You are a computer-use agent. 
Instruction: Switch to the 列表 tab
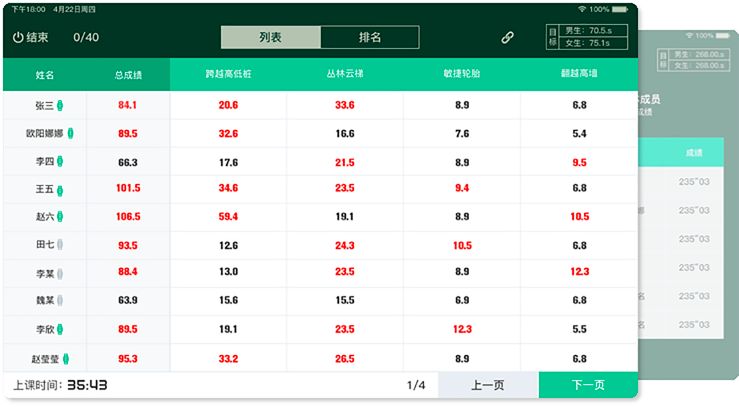point(270,38)
